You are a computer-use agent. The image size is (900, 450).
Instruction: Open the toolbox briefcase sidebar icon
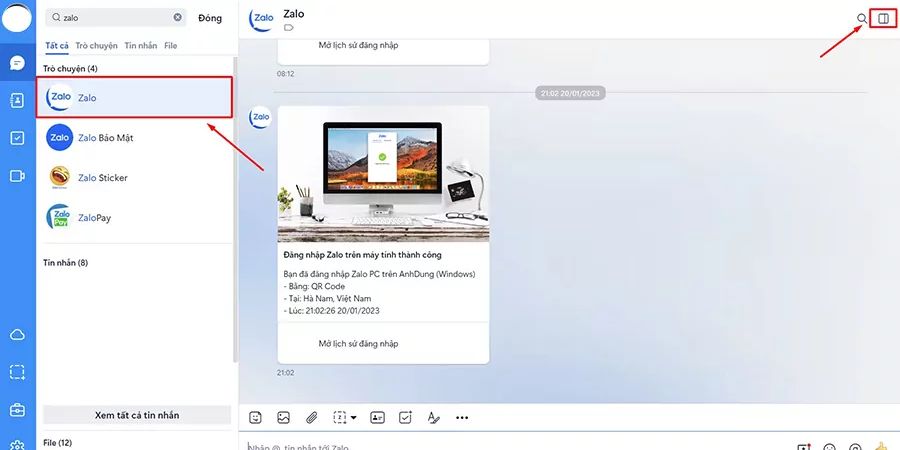(17, 410)
